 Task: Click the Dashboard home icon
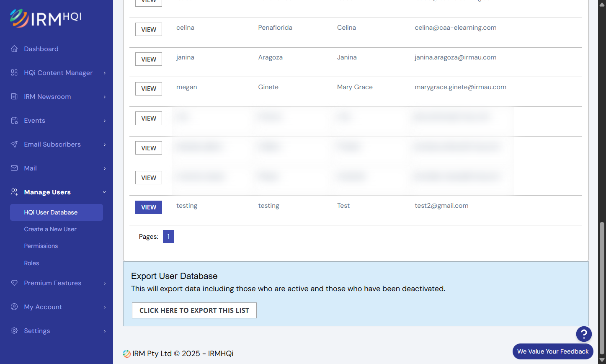point(14,49)
